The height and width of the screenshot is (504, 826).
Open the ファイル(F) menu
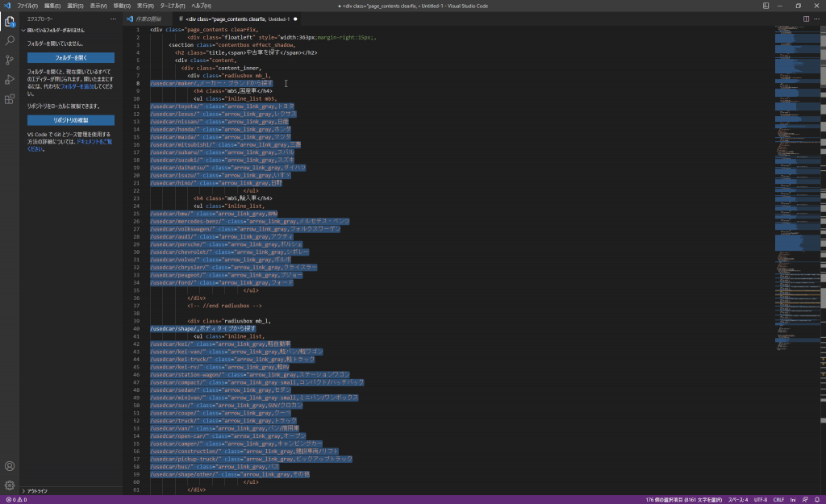point(27,6)
